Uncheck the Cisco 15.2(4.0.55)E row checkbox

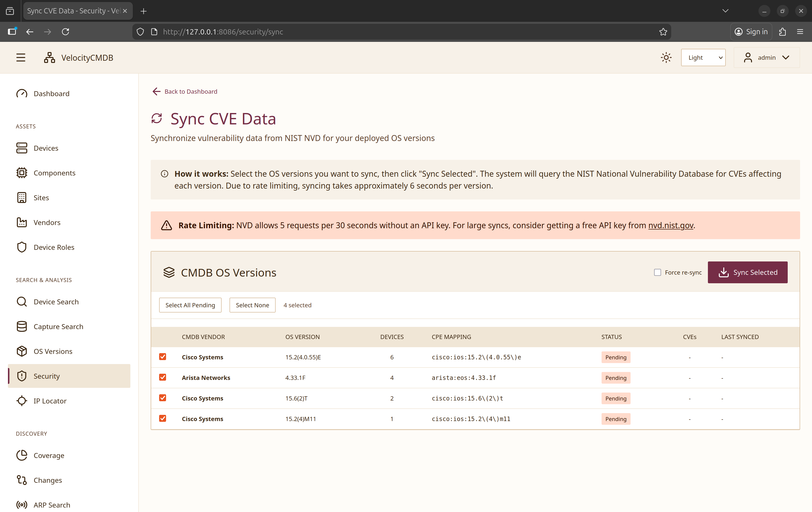click(163, 357)
